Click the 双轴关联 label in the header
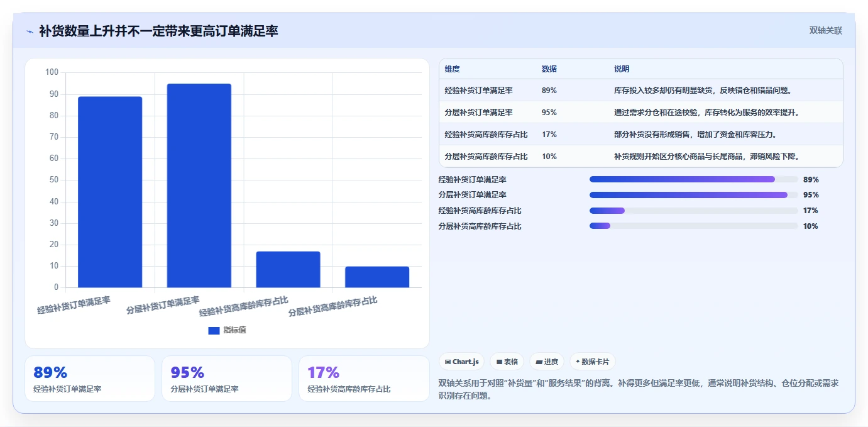Screen dimensions: 868x427 point(825,30)
